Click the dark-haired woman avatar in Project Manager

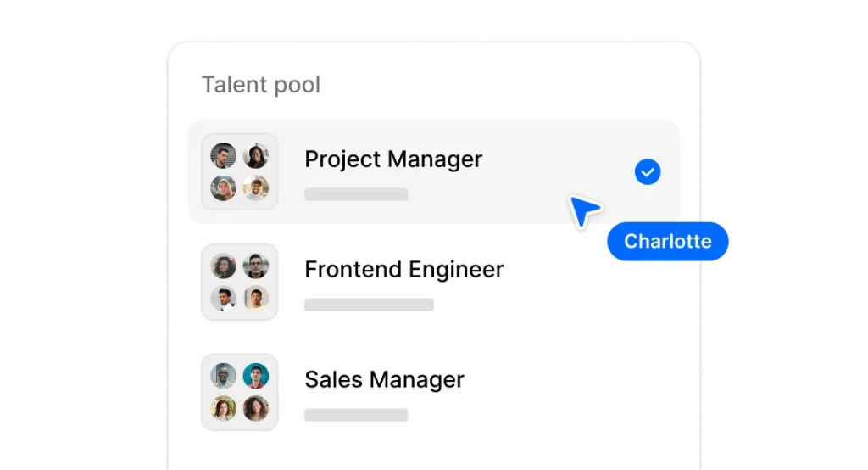coord(256,156)
